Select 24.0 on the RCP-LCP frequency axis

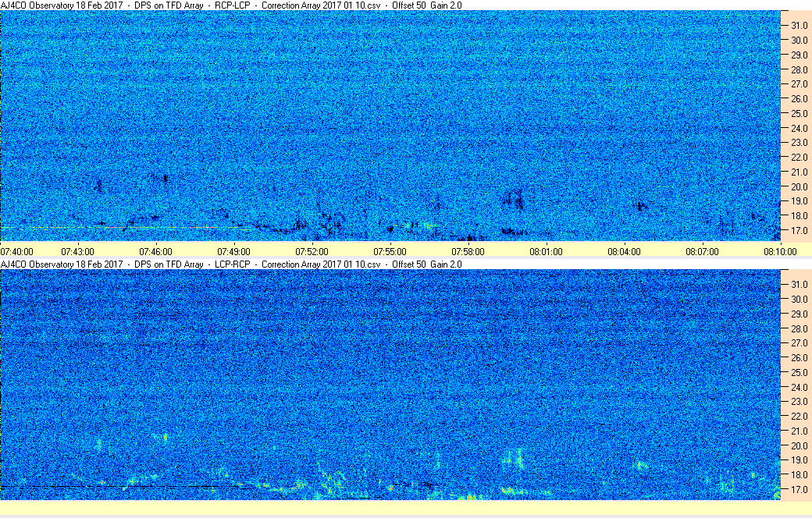[799, 129]
